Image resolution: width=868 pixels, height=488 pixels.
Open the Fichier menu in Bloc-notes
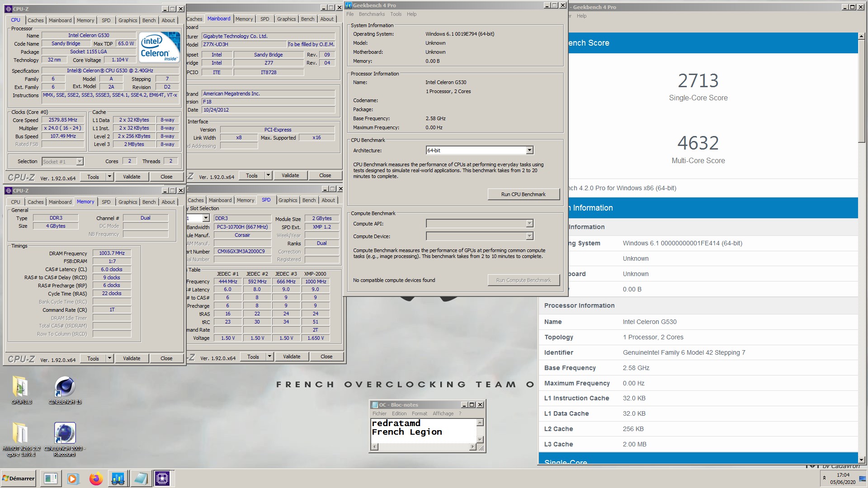coord(379,413)
